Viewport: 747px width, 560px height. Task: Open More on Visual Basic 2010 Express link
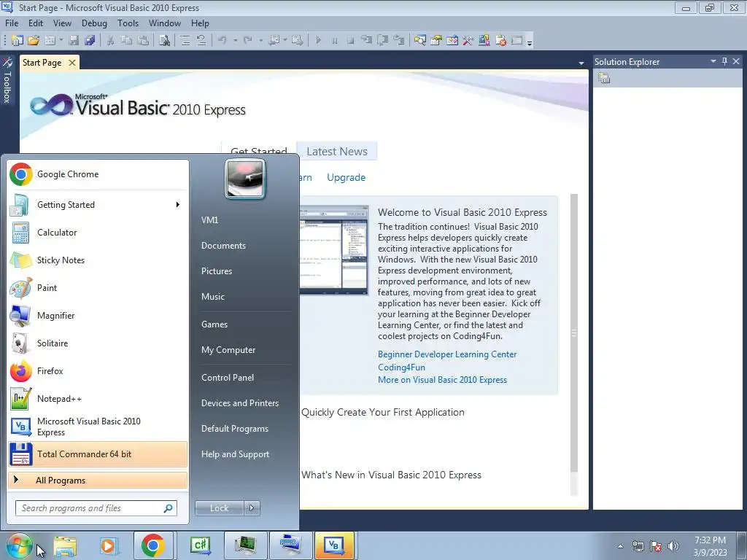[442, 380]
